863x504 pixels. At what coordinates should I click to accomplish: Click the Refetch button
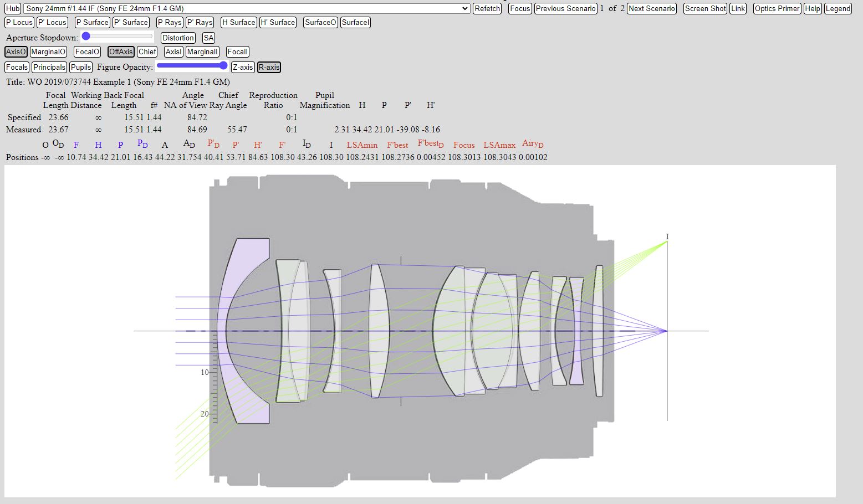pyautogui.click(x=487, y=8)
